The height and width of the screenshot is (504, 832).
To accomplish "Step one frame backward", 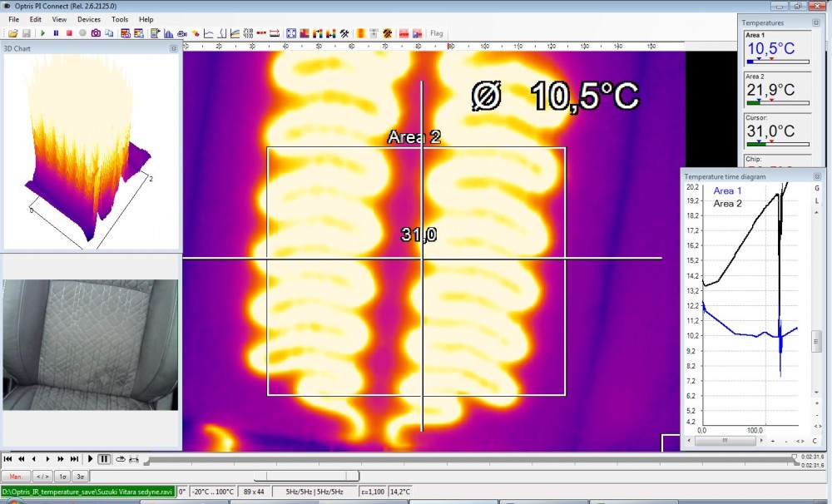I will 34,459.
